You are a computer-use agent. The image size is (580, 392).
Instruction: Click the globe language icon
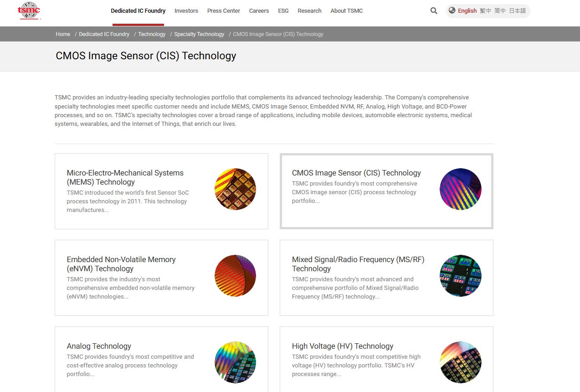[x=452, y=10]
